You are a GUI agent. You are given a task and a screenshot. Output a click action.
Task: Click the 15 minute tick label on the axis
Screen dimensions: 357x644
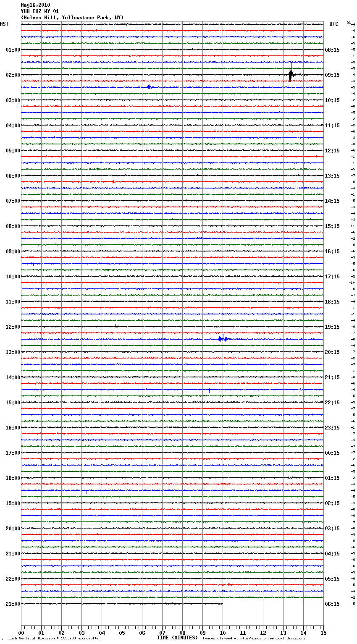point(323,633)
